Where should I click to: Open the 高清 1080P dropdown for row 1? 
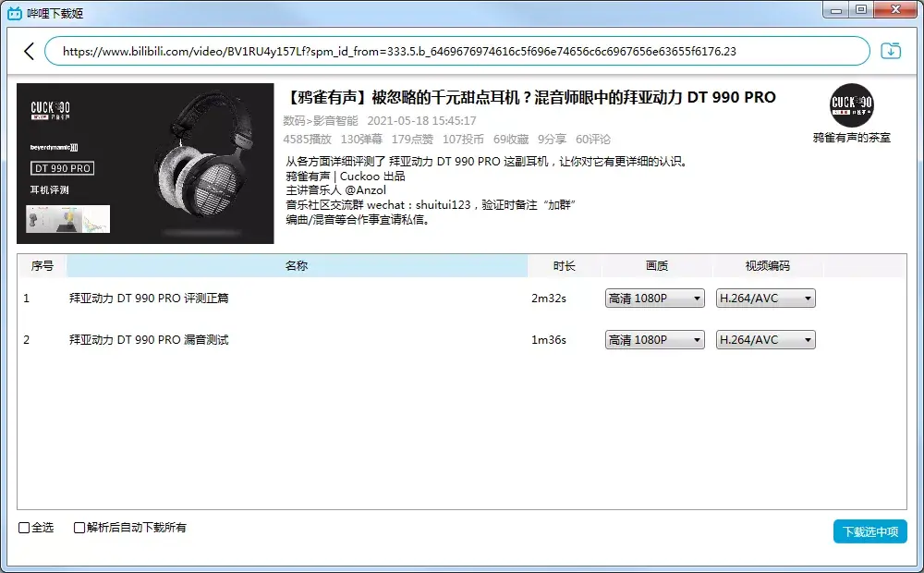click(655, 299)
